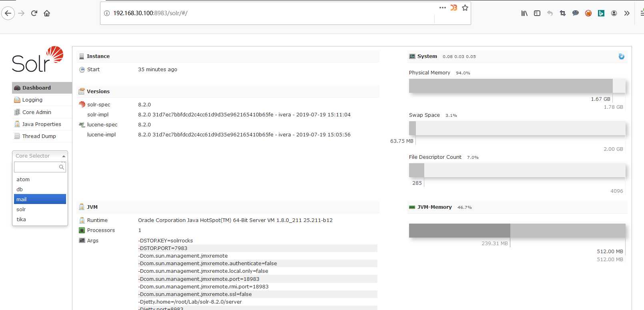Click the orange extension icon in address bar
This screenshot has height=310, width=644.
pyautogui.click(x=454, y=8)
